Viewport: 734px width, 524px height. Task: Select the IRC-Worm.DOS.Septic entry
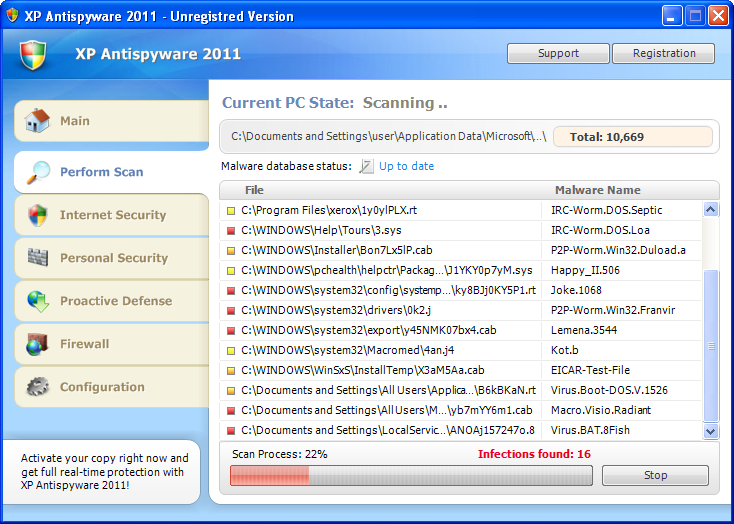tap(607, 211)
